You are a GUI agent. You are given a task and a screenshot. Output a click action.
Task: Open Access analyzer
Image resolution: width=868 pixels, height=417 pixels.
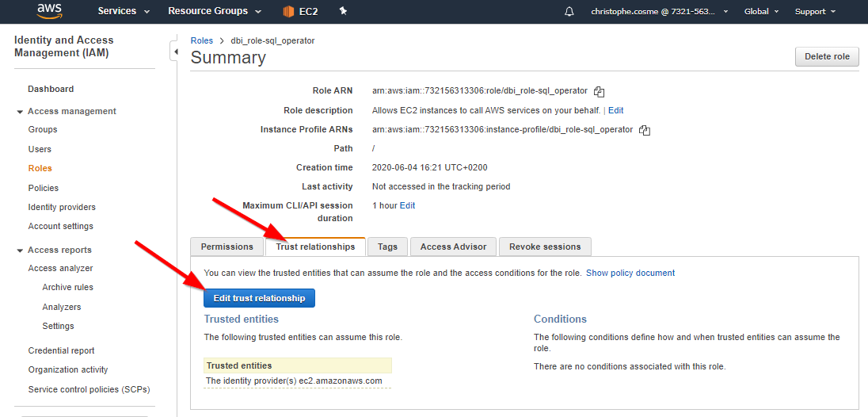coord(60,269)
